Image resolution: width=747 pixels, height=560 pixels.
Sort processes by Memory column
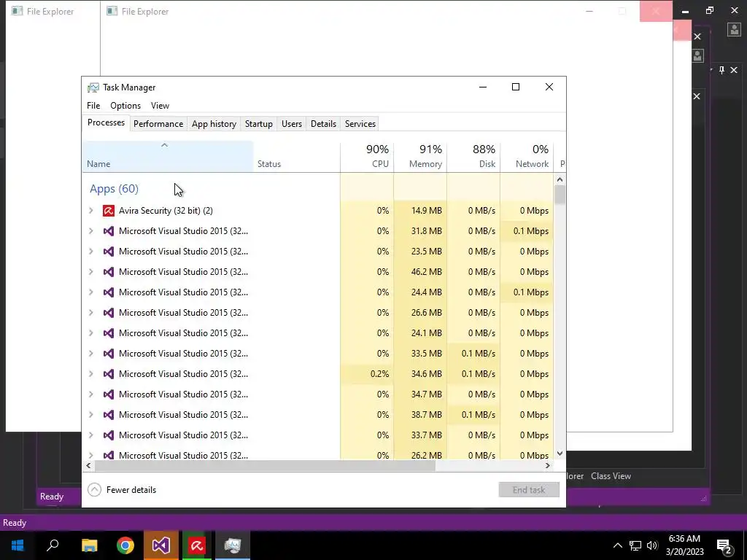(420, 157)
